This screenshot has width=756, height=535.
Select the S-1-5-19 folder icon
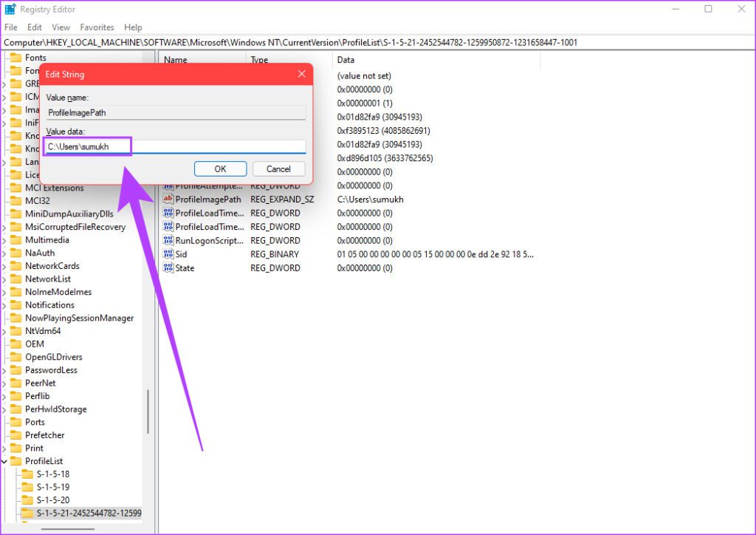(x=28, y=487)
